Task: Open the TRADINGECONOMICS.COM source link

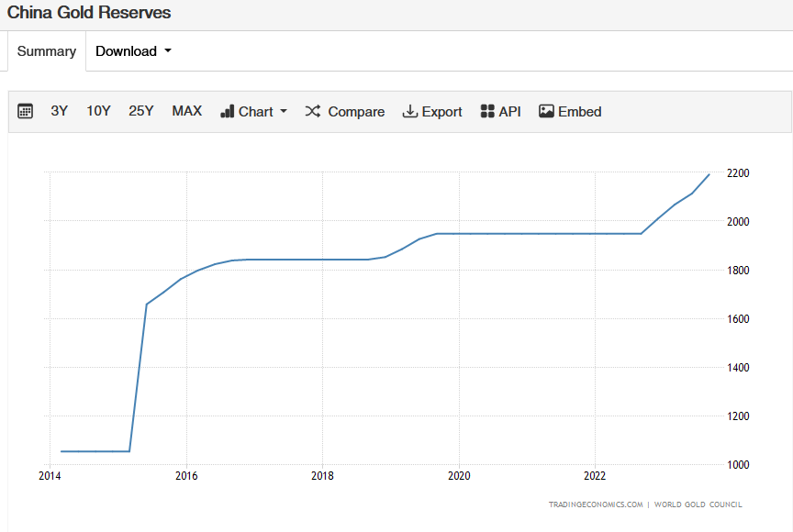Action: (595, 504)
